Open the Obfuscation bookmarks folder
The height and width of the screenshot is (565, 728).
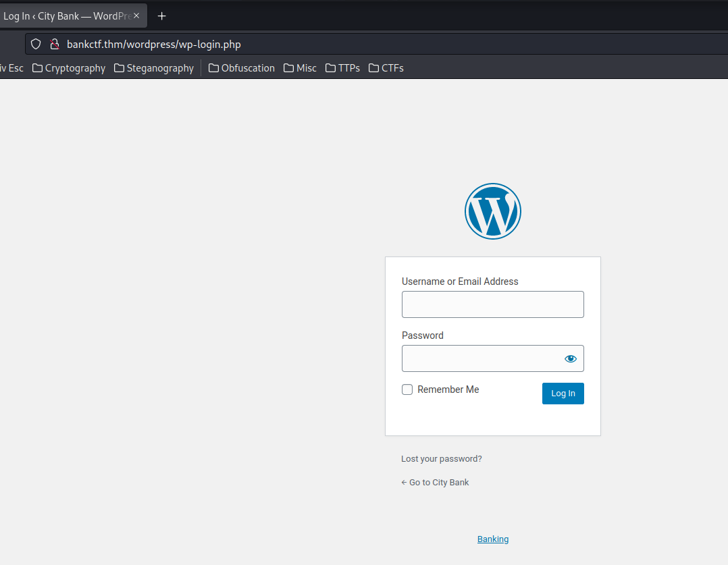point(242,68)
